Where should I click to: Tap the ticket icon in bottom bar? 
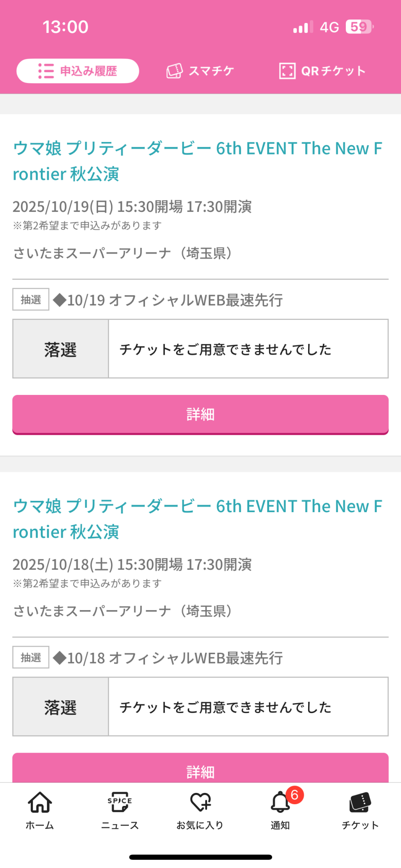click(x=360, y=802)
